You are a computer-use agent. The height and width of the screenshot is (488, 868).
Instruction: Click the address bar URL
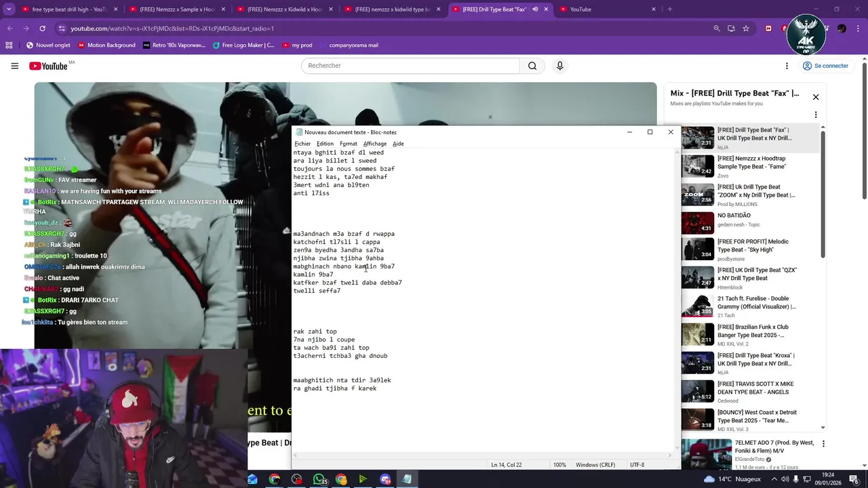point(172,28)
